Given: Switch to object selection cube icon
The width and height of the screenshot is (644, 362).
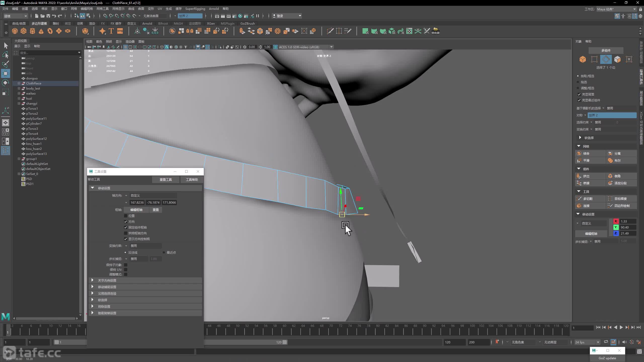Looking at the screenshot, I should (x=583, y=59).
